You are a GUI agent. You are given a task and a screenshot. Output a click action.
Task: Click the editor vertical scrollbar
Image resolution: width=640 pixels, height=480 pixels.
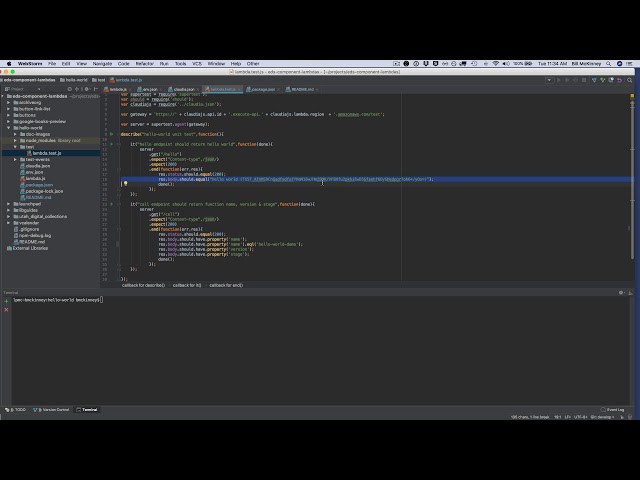pos(632,179)
